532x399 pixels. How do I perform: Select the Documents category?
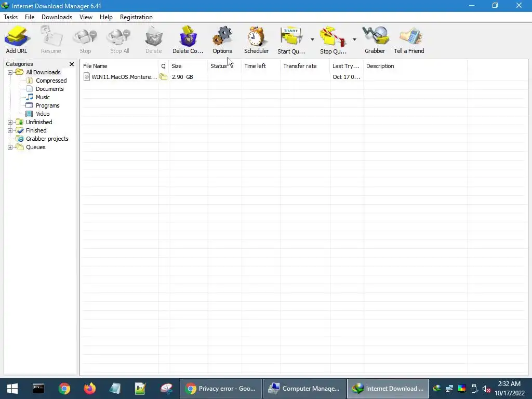49,89
